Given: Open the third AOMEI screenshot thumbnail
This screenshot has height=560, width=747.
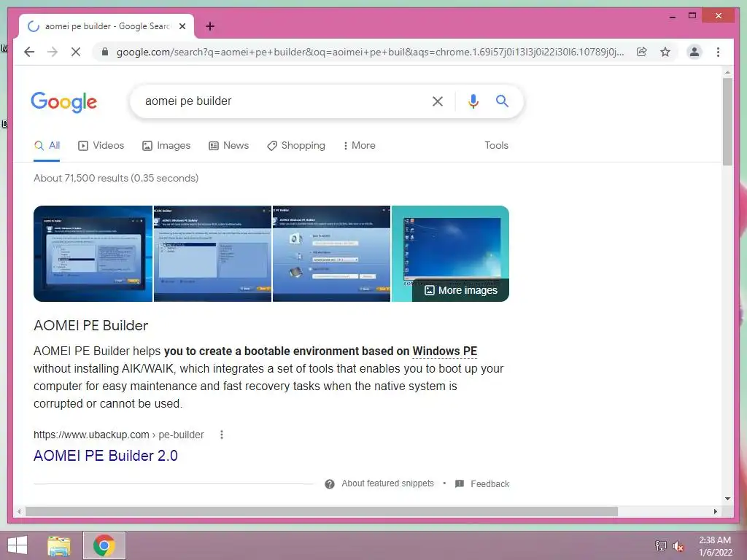Looking at the screenshot, I should coord(332,253).
